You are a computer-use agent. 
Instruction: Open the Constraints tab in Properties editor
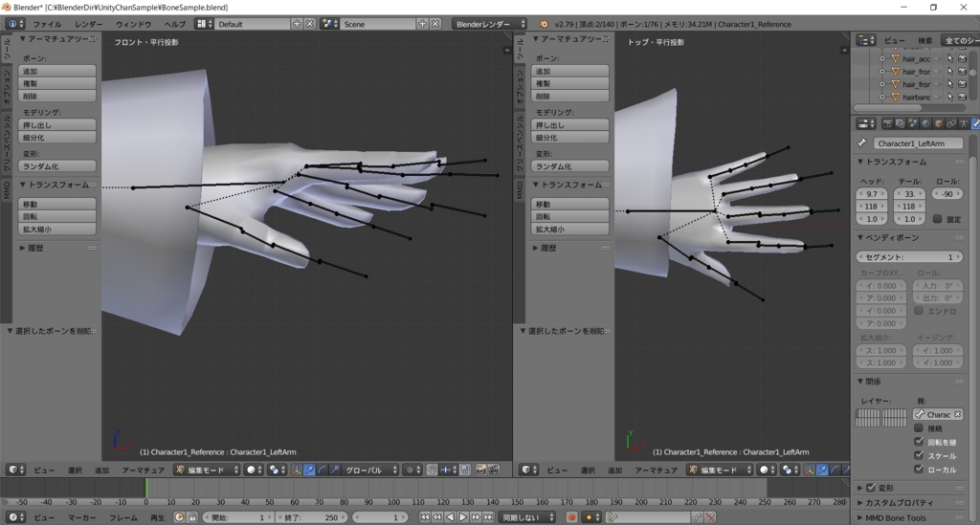click(x=951, y=123)
